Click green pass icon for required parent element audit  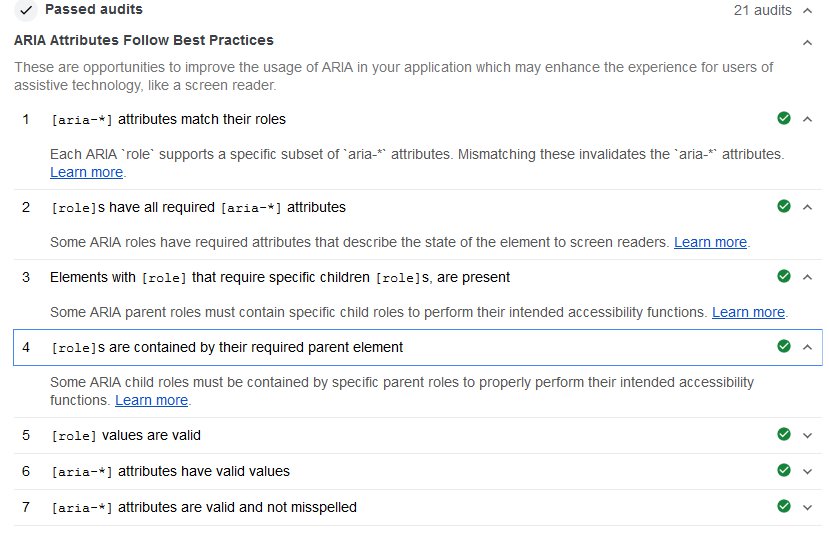tap(784, 347)
